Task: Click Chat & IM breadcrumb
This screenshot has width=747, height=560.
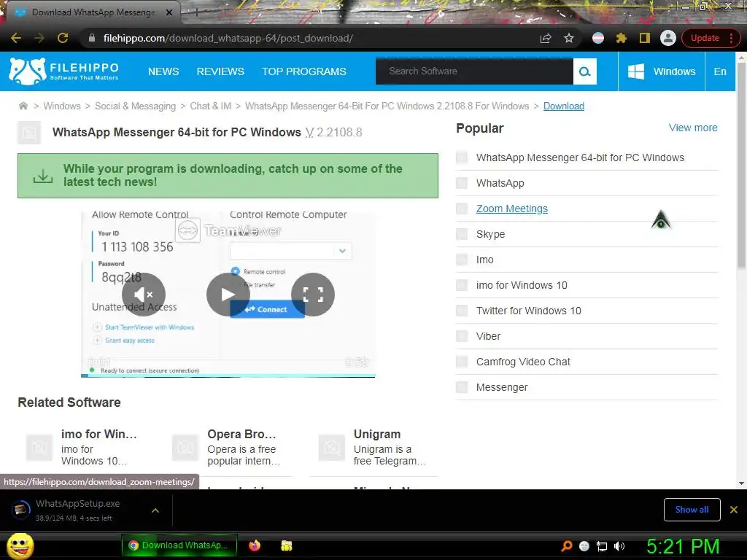Action: click(x=211, y=106)
